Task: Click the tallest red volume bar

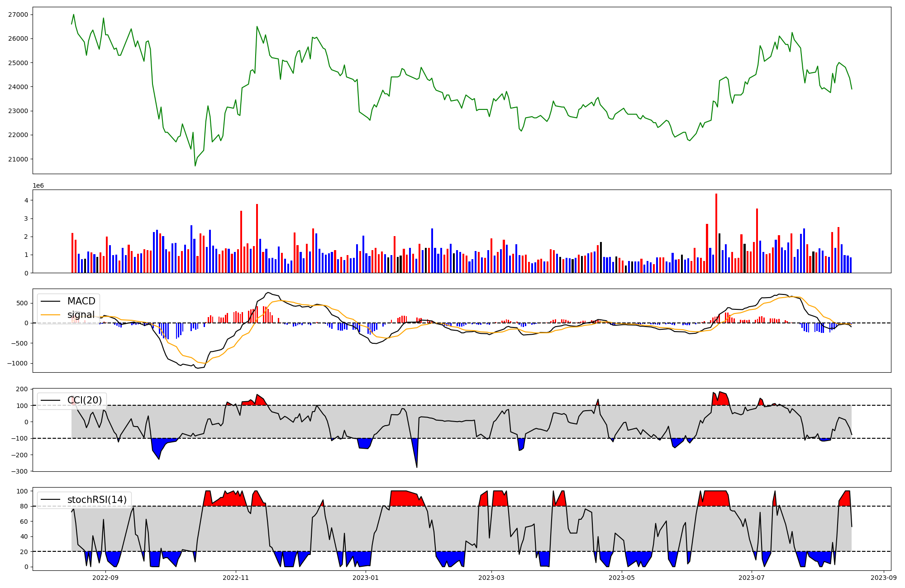Action: (x=716, y=233)
